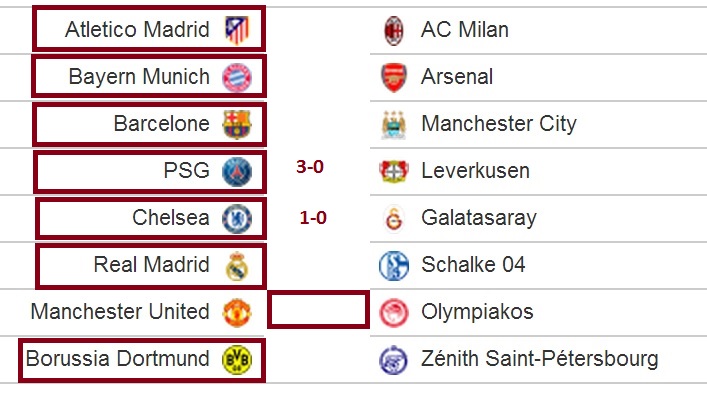Click the 1-0 Chelsea Galatasaray score
The width and height of the screenshot is (707, 395).
313,218
